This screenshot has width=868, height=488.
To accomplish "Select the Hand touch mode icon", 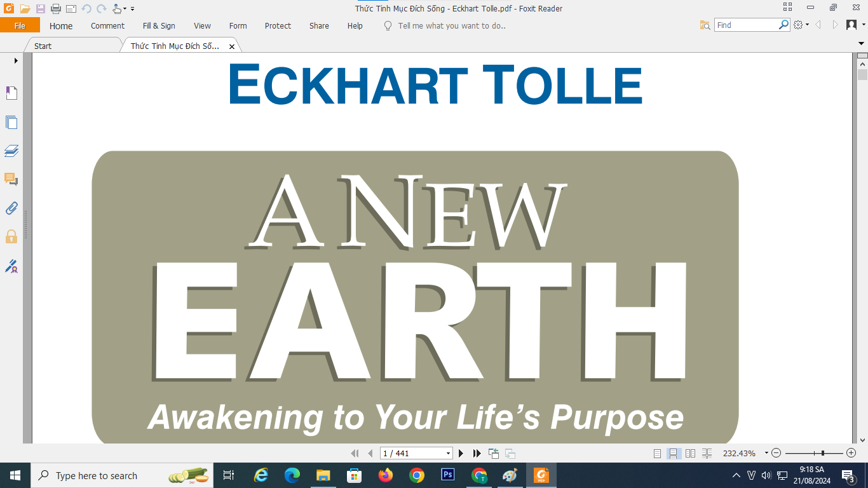I will tap(117, 9).
